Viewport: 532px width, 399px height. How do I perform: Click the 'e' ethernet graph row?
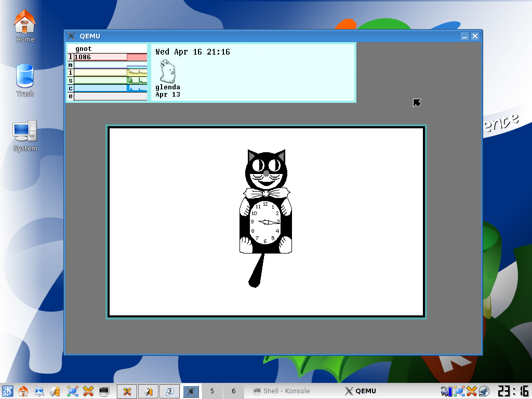point(108,96)
